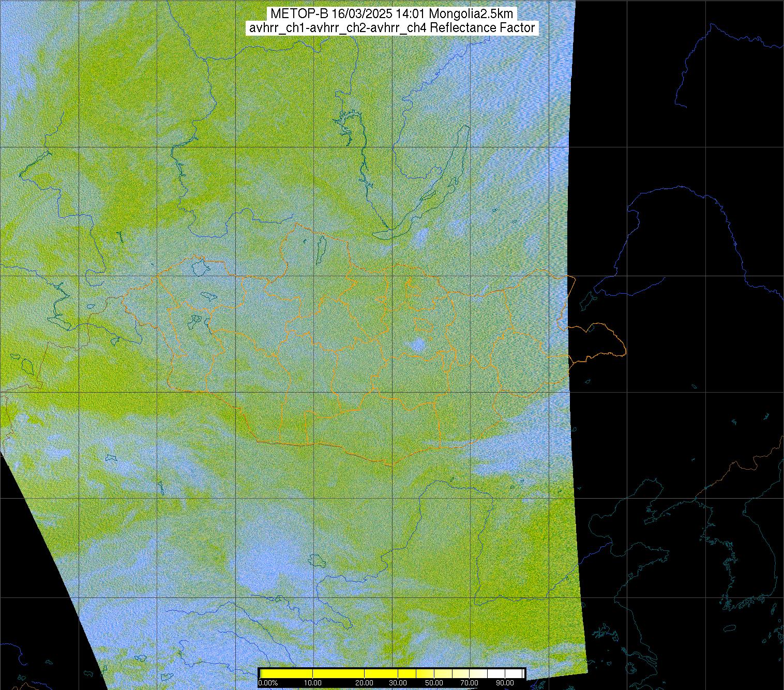This screenshot has height=690, width=784.
Task: Click the "20.00" colorbar label
Action: point(365,683)
